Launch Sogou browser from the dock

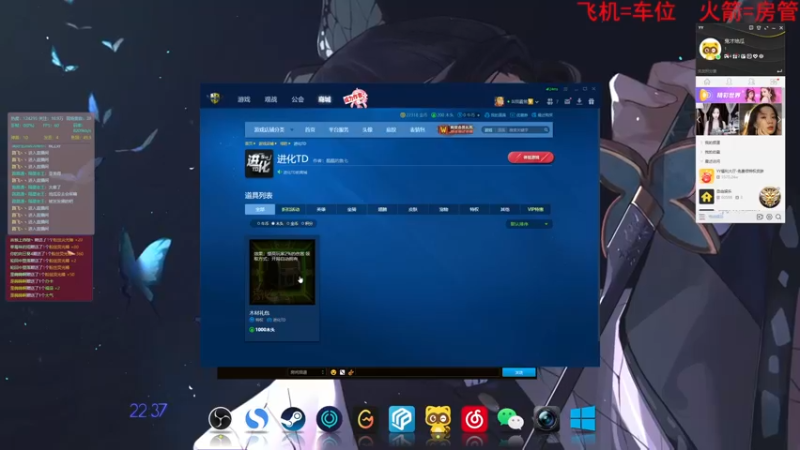256,419
